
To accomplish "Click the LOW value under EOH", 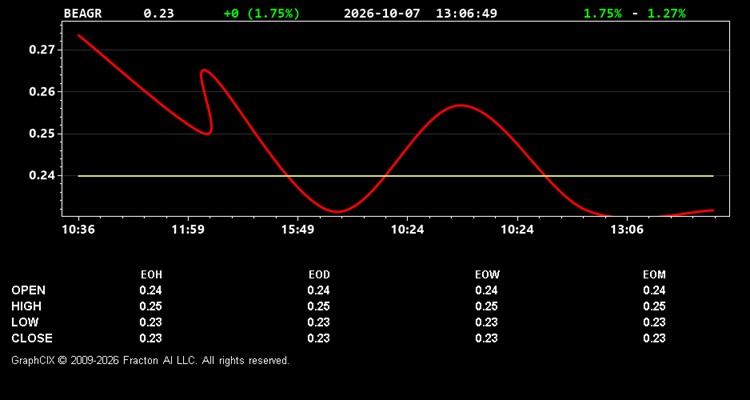I will [x=151, y=322].
